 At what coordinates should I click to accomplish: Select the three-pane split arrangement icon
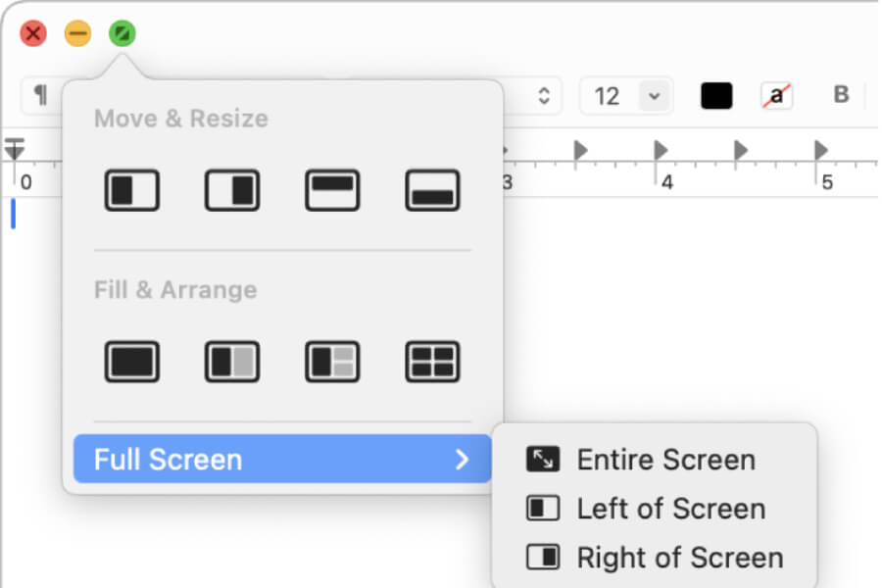(331, 361)
